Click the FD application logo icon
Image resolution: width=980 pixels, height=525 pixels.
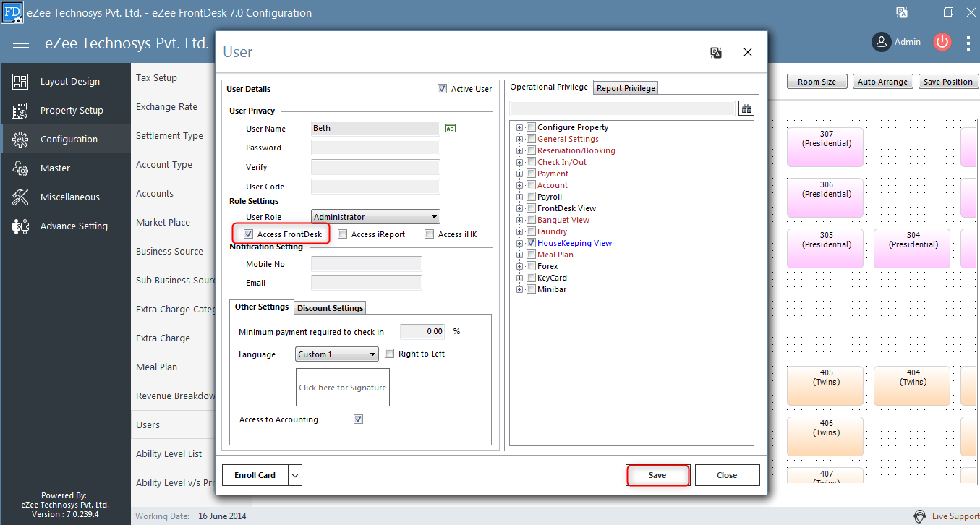(13, 12)
